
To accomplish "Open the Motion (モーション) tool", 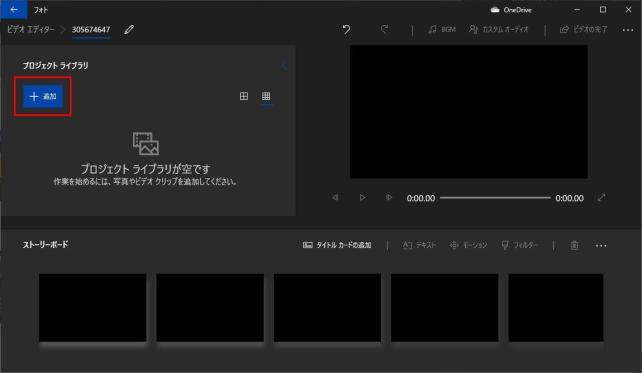I will [468, 245].
